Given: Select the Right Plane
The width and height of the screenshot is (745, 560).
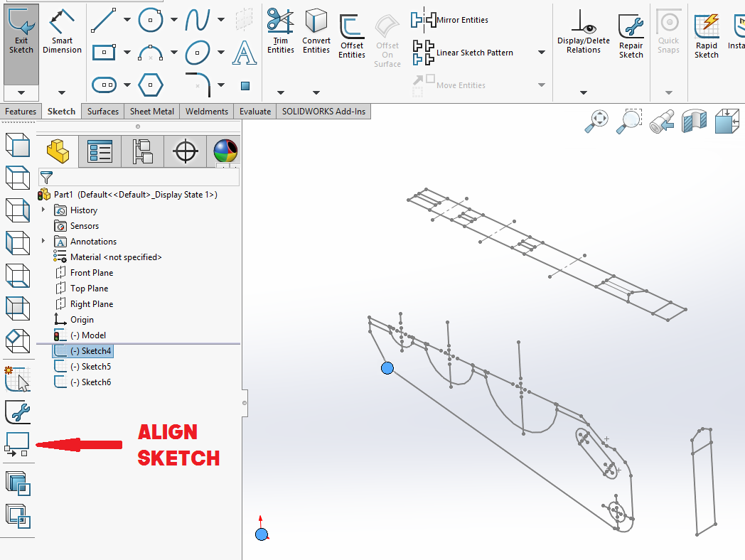Looking at the screenshot, I should (84, 304).
